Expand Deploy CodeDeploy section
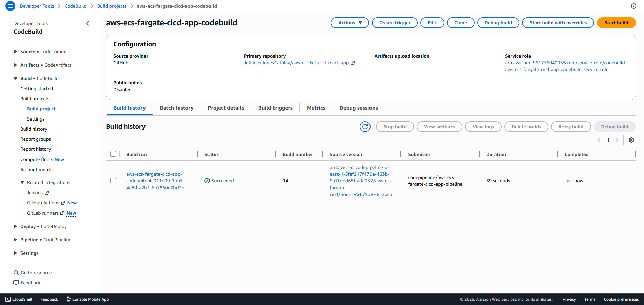 tap(15, 226)
